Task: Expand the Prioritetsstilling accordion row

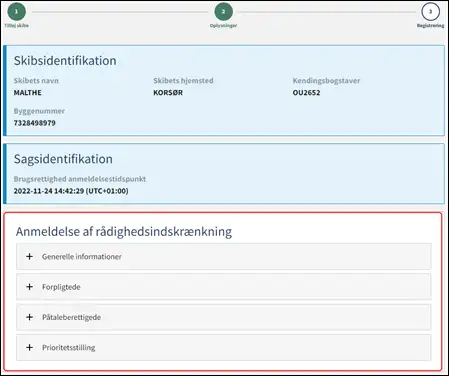Action: (x=224, y=347)
